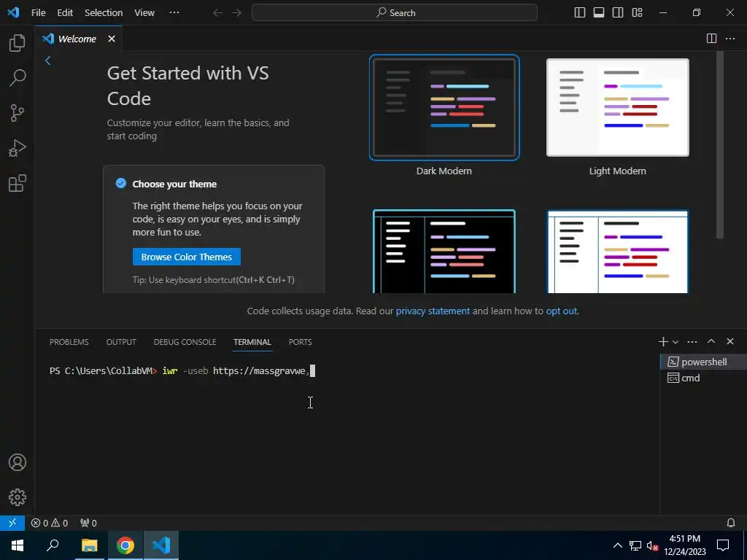Image resolution: width=747 pixels, height=560 pixels.
Task: Open the View menu
Action: click(x=144, y=13)
